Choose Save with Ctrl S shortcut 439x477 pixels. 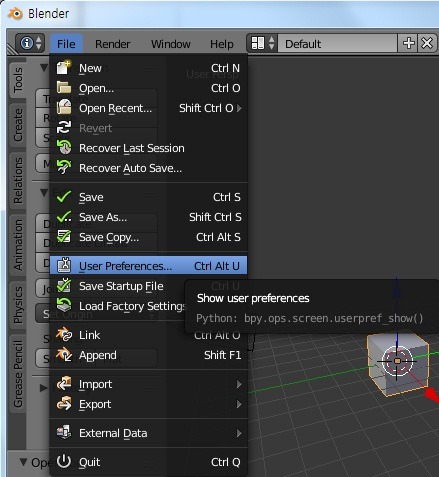coord(149,197)
